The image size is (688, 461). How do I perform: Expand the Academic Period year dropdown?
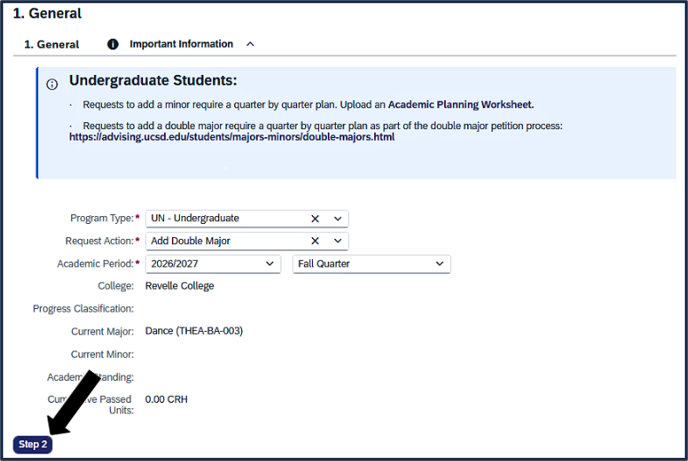(269, 264)
